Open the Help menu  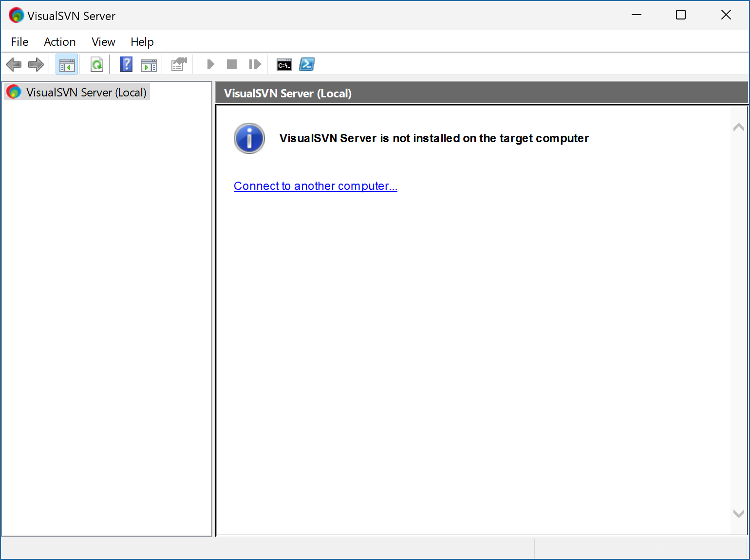click(142, 42)
